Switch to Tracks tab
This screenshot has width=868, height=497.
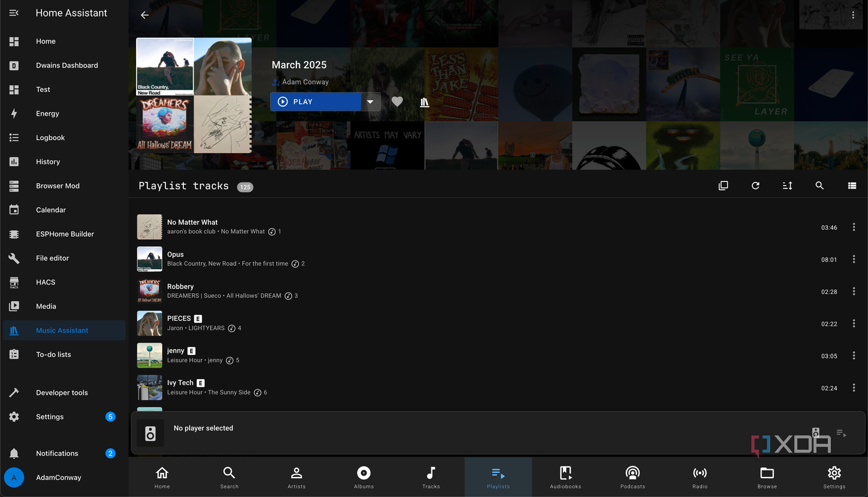point(431,477)
